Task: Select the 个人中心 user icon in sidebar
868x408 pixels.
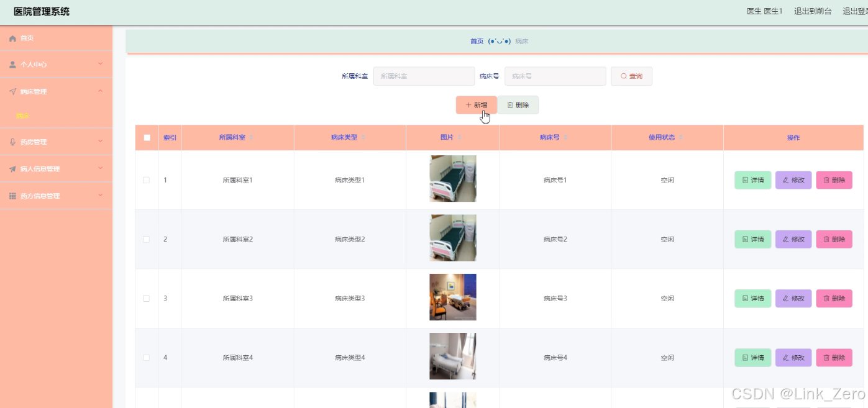Action: (x=11, y=64)
